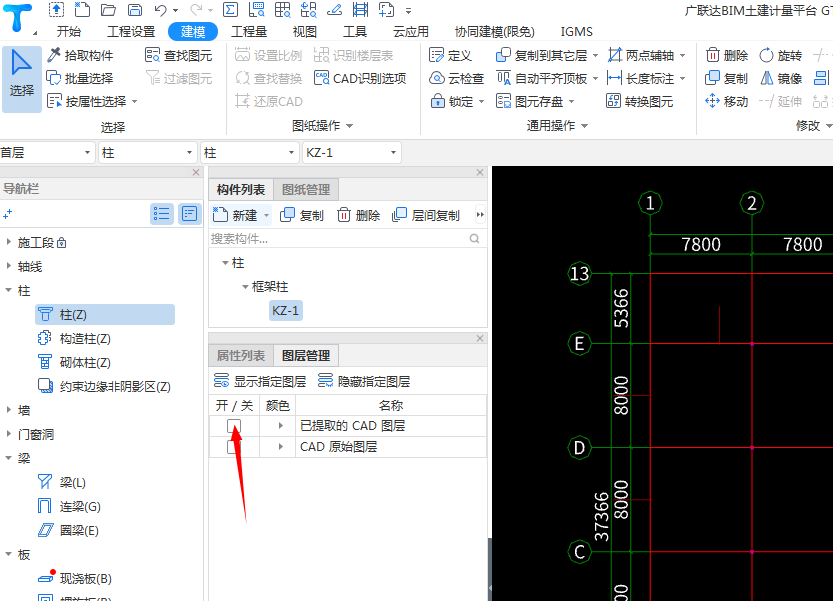The image size is (833, 601).
Task: Activate the large 选择 selection arrow tool
Action: [22, 79]
